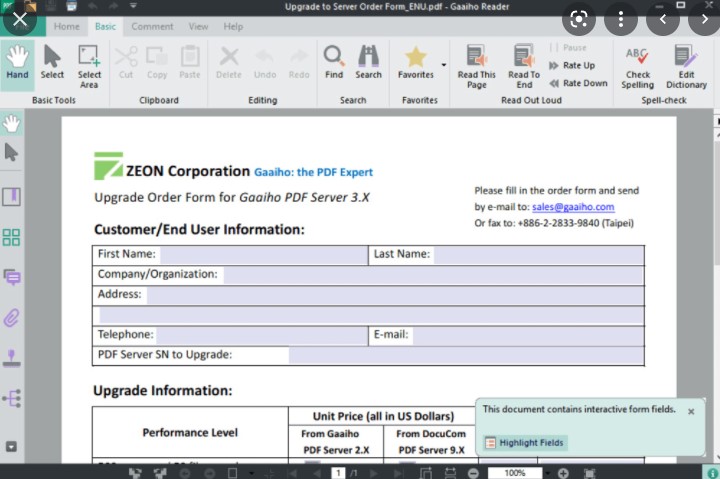Open the comments panel in left sidebar

point(11,277)
